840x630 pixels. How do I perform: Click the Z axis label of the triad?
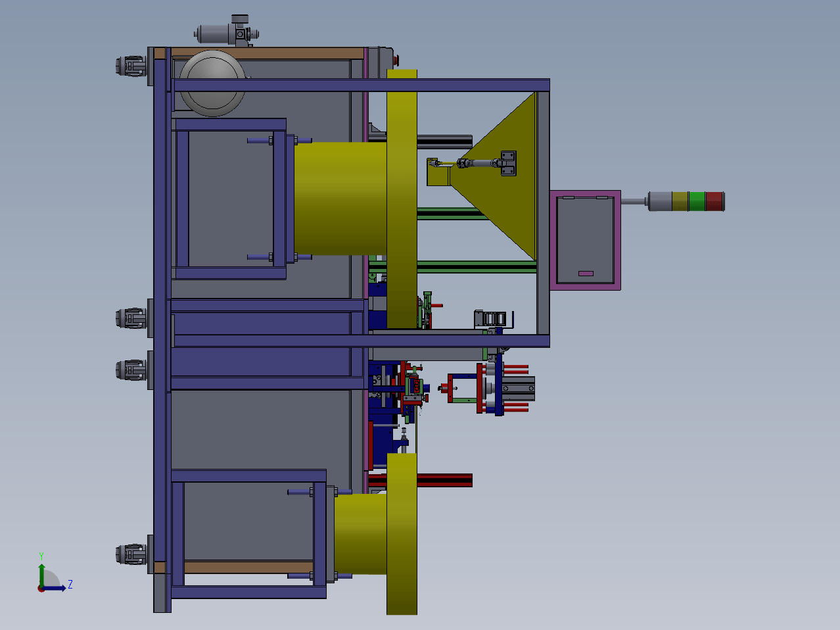point(70,584)
